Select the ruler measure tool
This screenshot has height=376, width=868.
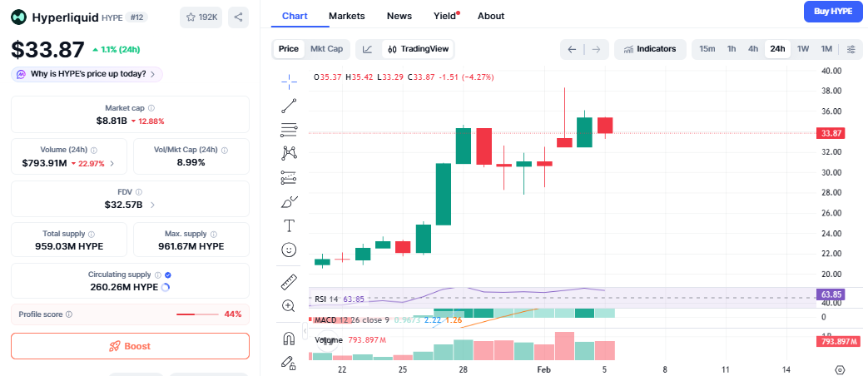pos(289,282)
